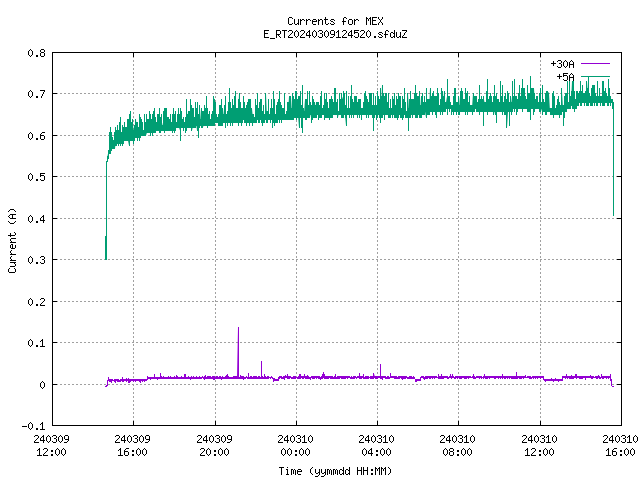Click the "Time (yymmdd HH:MM)" x-axis label

coord(335,471)
